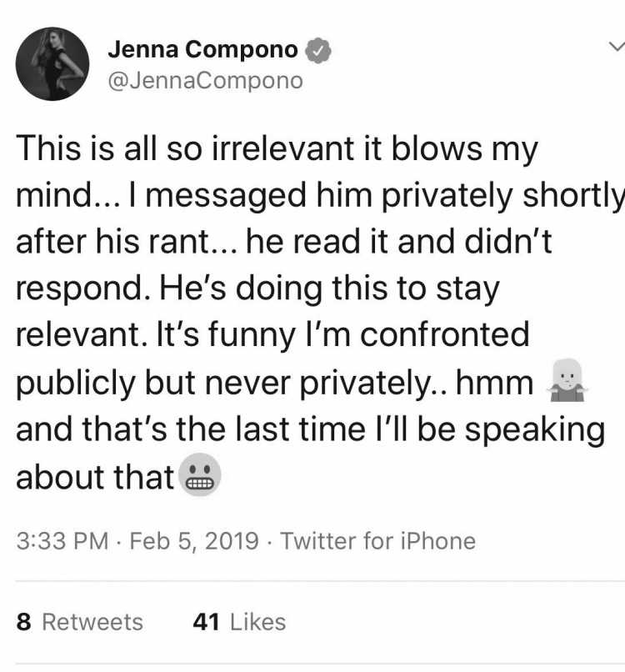
Task: Expand the tweet options chevron menu
Action: coord(617,47)
